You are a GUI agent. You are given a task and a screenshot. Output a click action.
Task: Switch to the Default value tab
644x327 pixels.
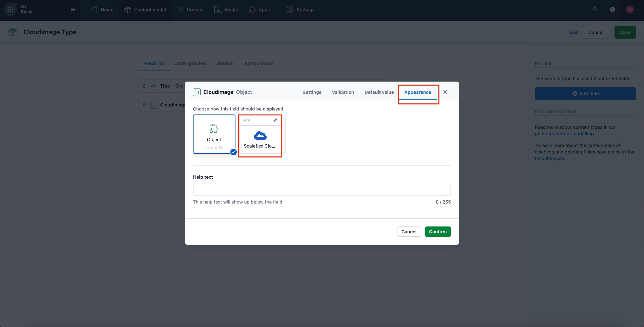379,92
